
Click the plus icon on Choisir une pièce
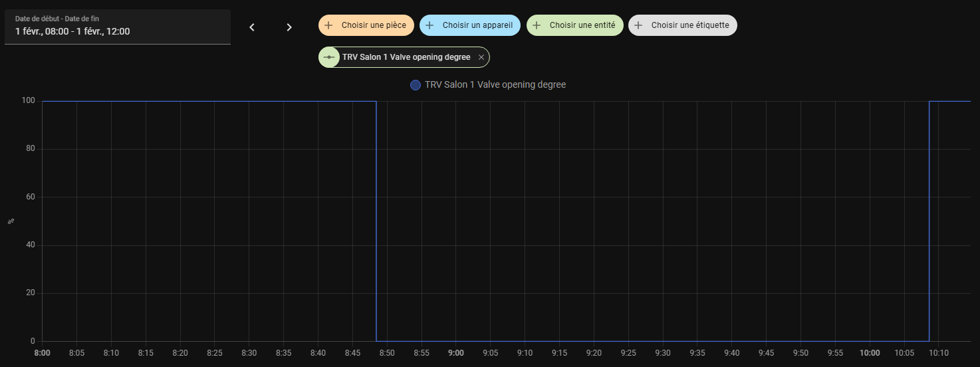coord(328,25)
